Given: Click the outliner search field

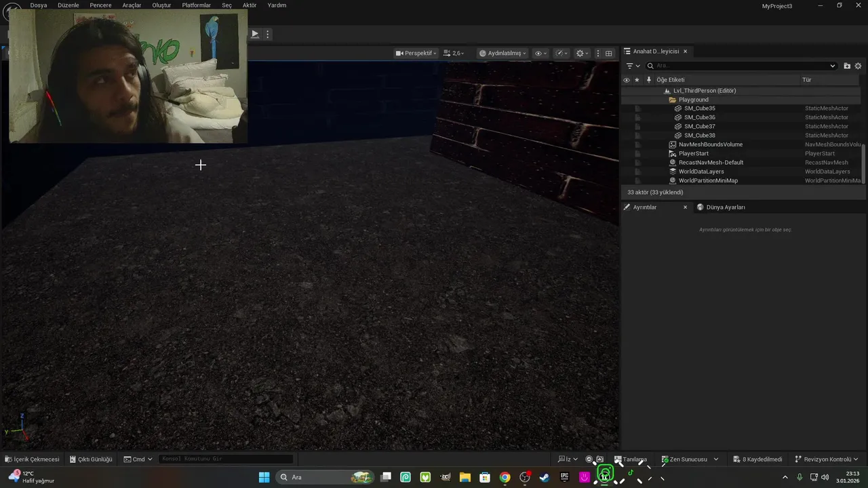Looking at the screenshot, I should 741,66.
